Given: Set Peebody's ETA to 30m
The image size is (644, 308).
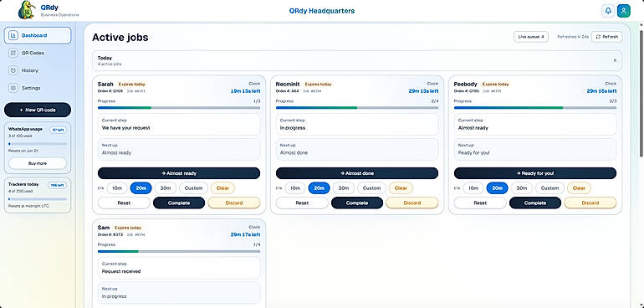Looking at the screenshot, I should point(522,188).
